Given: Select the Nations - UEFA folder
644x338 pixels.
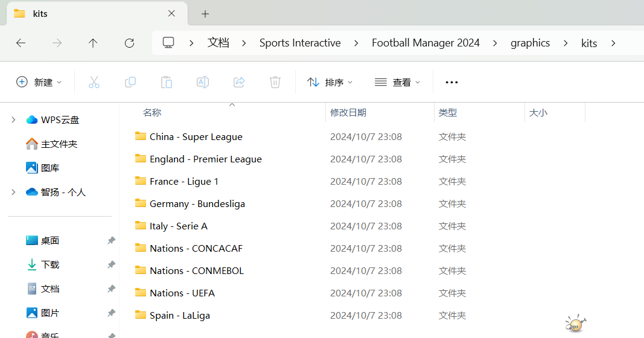Looking at the screenshot, I should tap(182, 293).
